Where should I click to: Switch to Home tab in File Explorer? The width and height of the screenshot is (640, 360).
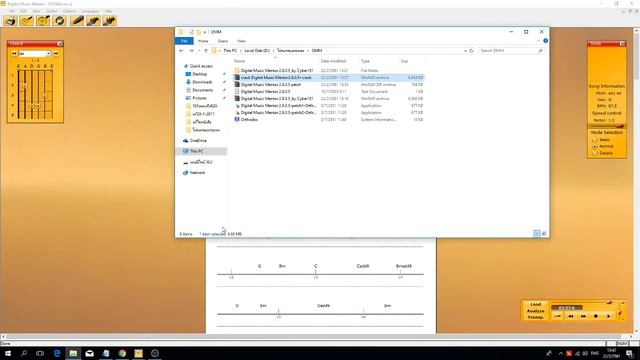[203, 41]
